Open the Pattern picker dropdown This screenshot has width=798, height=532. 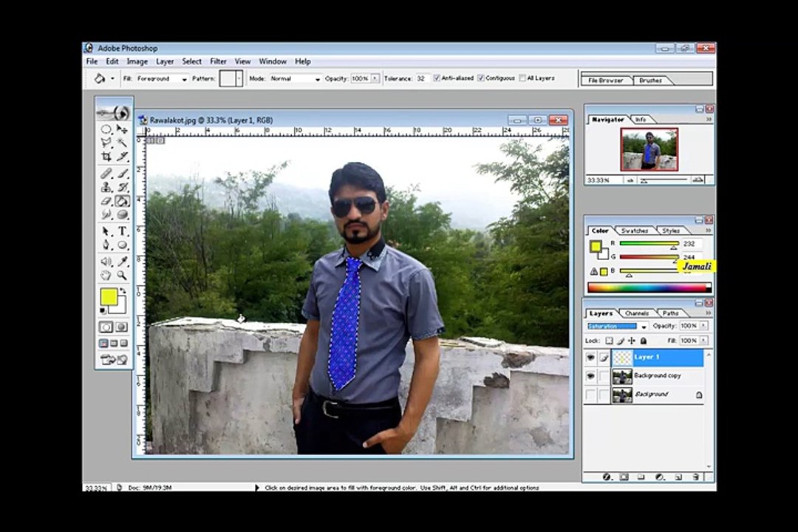click(x=239, y=78)
